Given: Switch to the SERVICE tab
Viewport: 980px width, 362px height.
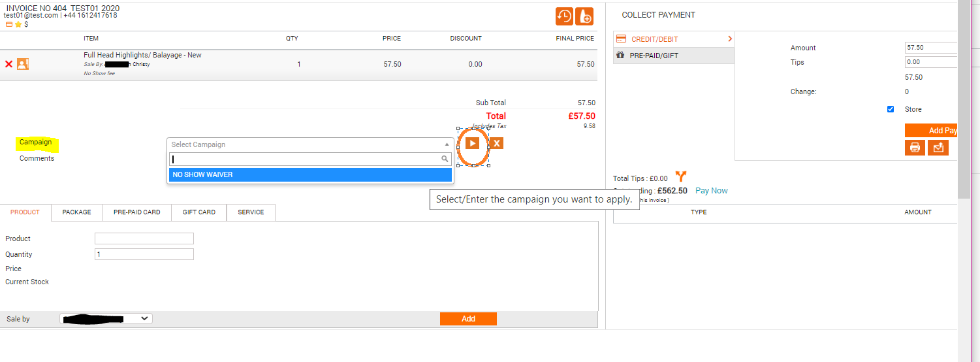Looking at the screenshot, I should pyautogui.click(x=251, y=212).
